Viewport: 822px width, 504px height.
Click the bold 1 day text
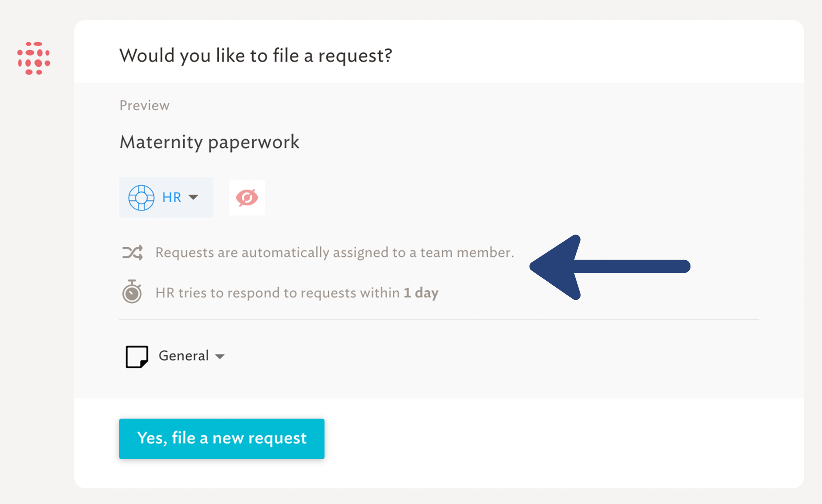pyautogui.click(x=421, y=293)
